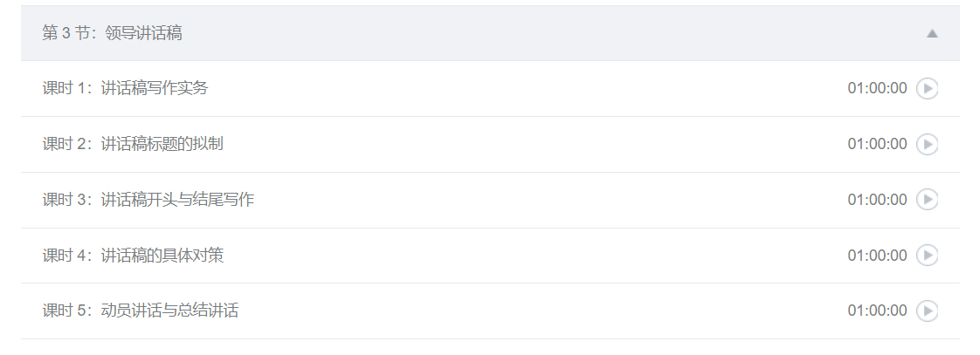Select 课时 3：讲话稿开头与结尾写作
Screen dimensions: 980x355
148,200
